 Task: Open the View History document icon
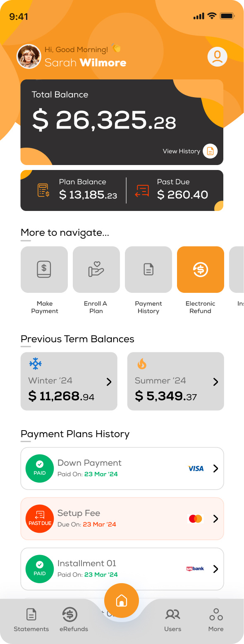click(210, 151)
